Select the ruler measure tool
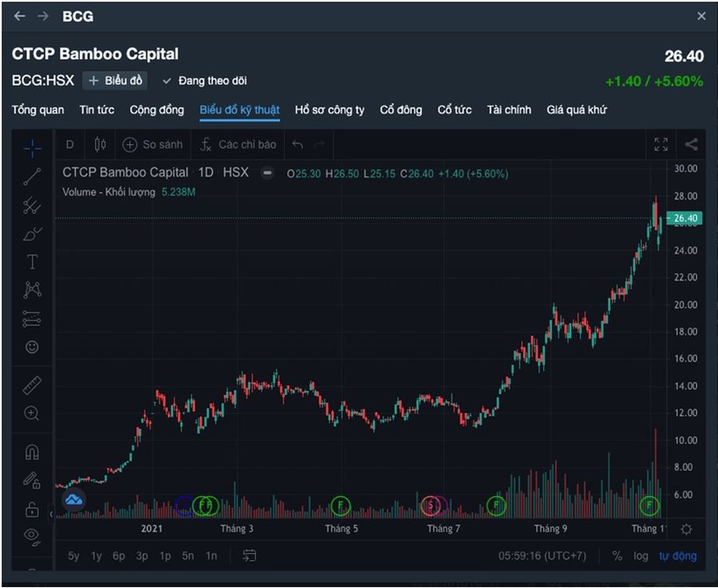 tap(32, 385)
